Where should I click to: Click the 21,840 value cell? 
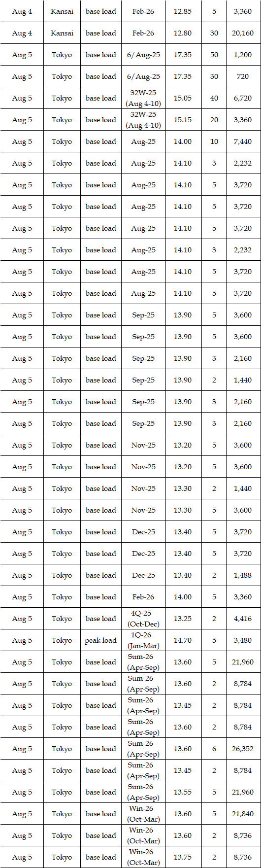pos(243,814)
